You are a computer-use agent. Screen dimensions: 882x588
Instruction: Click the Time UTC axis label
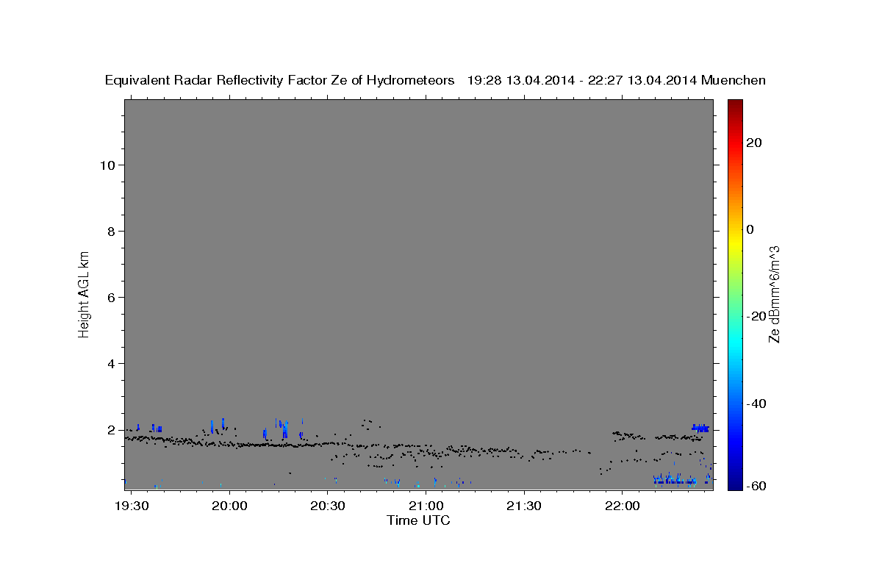click(x=418, y=520)
